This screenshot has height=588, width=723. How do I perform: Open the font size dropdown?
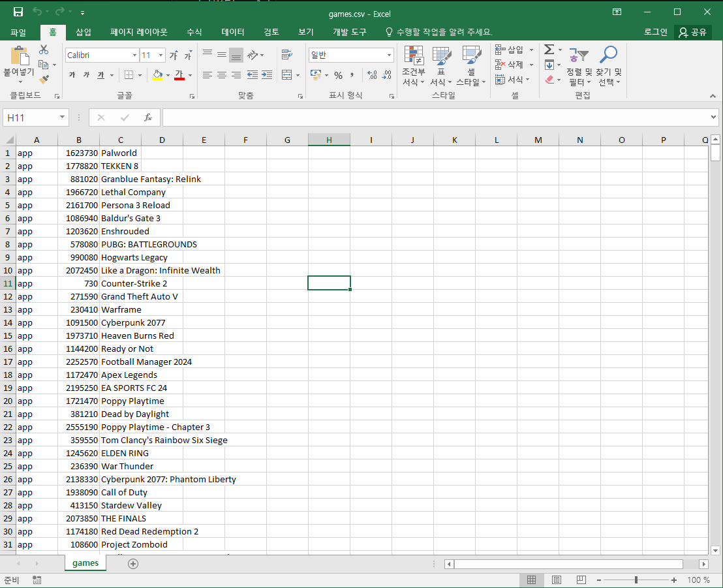pos(161,55)
